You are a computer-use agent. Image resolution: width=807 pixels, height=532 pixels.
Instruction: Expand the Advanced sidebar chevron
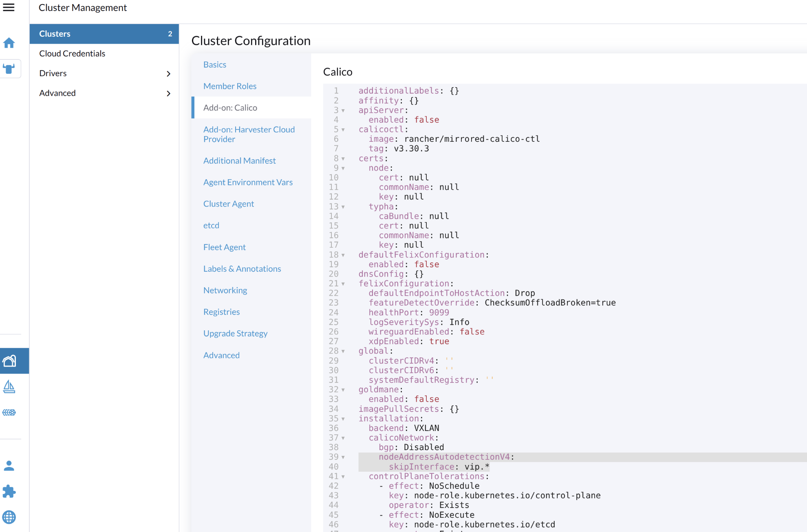pos(168,93)
